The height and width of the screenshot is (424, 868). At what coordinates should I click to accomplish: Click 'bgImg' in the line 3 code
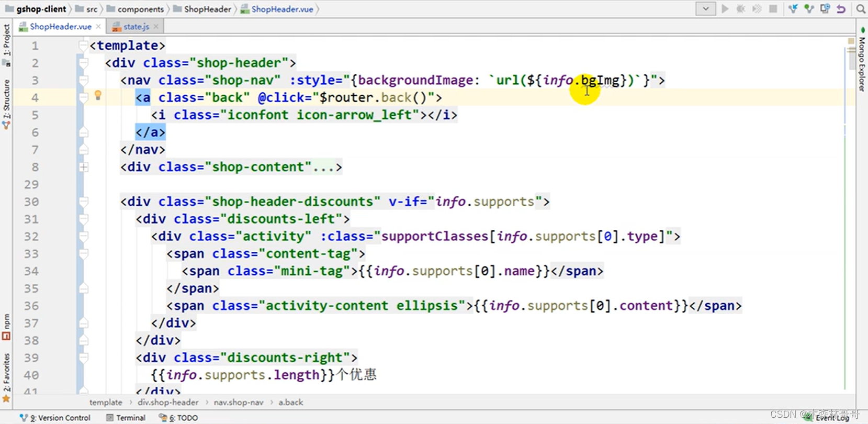point(600,80)
